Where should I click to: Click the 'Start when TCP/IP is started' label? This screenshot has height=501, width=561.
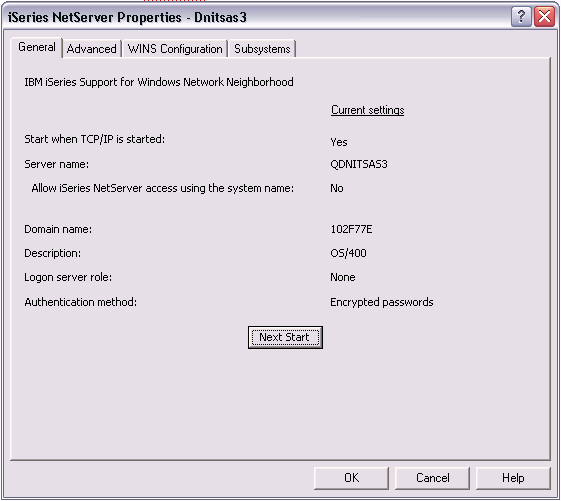94,139
